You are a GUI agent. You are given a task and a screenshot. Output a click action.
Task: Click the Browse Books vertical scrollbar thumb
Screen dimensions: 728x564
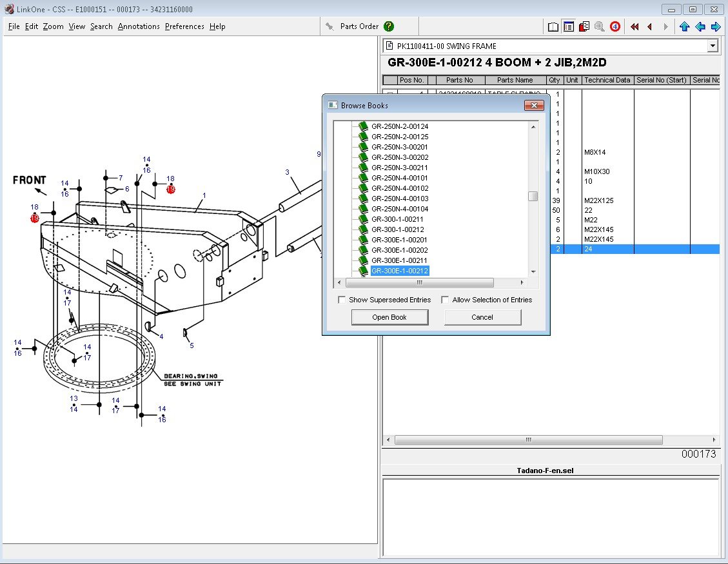tap(533, 197)
